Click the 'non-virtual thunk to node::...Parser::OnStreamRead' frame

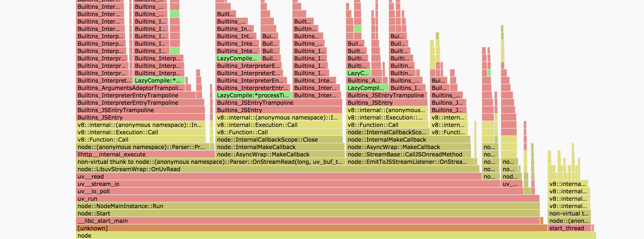pyautogui.click(x=210, y=162)
